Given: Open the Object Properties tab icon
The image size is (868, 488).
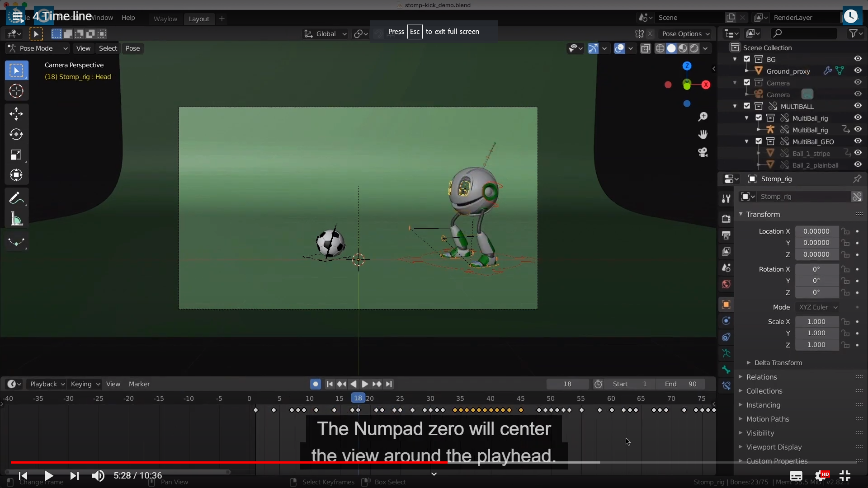Looking at the screenshot, I should click(726, 305).
